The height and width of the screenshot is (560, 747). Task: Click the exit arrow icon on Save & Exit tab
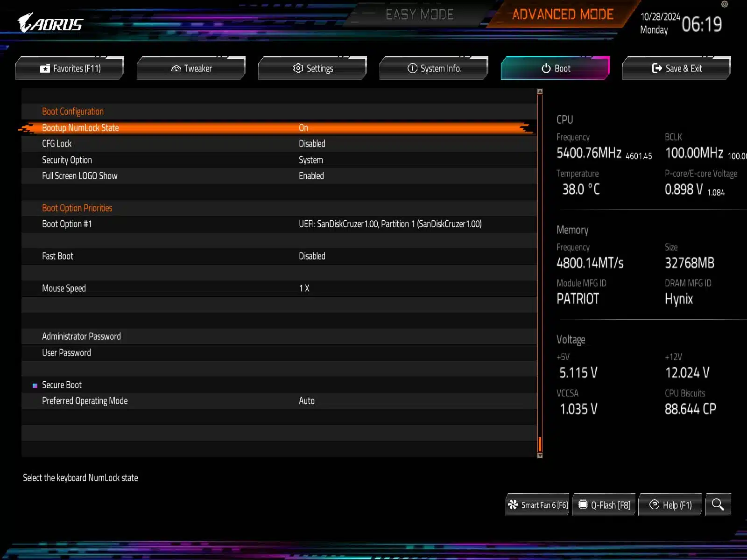(x=657, y=68)
